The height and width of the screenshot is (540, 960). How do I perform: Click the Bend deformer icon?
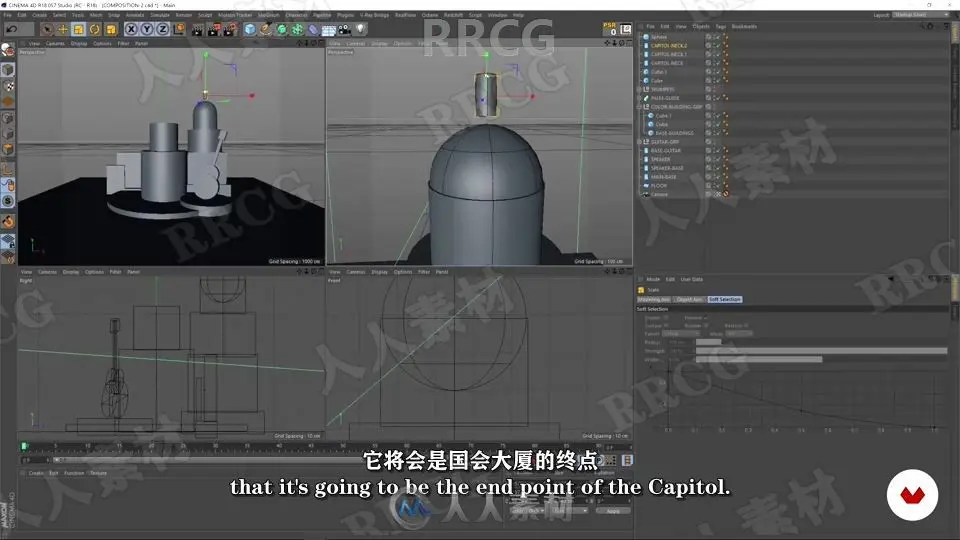click(313, 29)
